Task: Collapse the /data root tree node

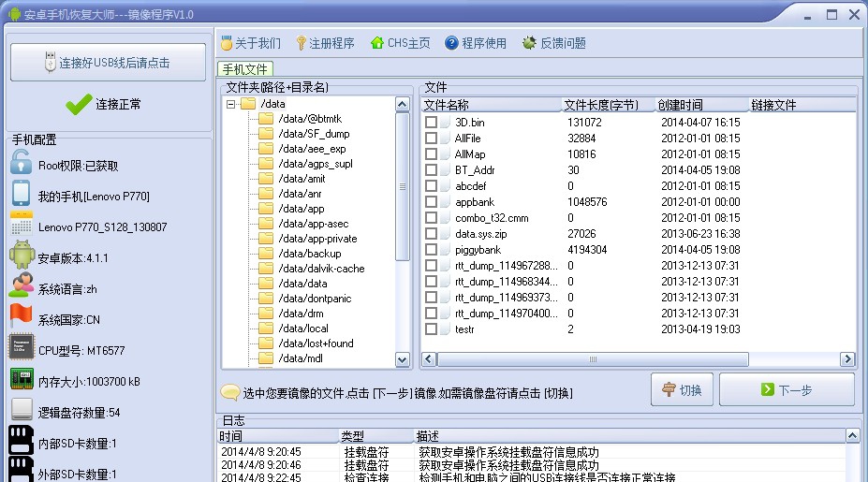Action: [230, 104]
